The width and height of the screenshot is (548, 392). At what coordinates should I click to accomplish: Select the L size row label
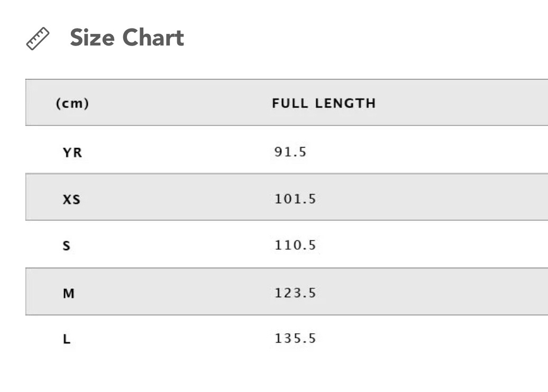click(67, 339)
